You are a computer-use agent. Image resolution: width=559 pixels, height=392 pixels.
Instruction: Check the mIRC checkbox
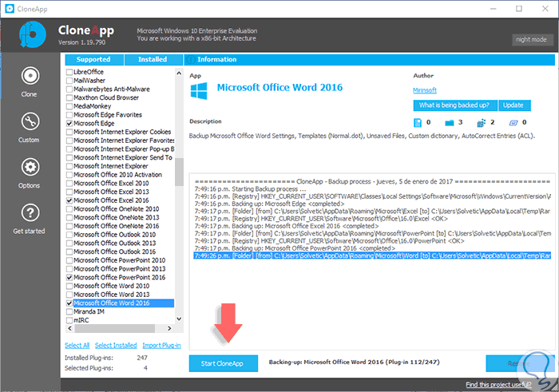tap(69, 320)
